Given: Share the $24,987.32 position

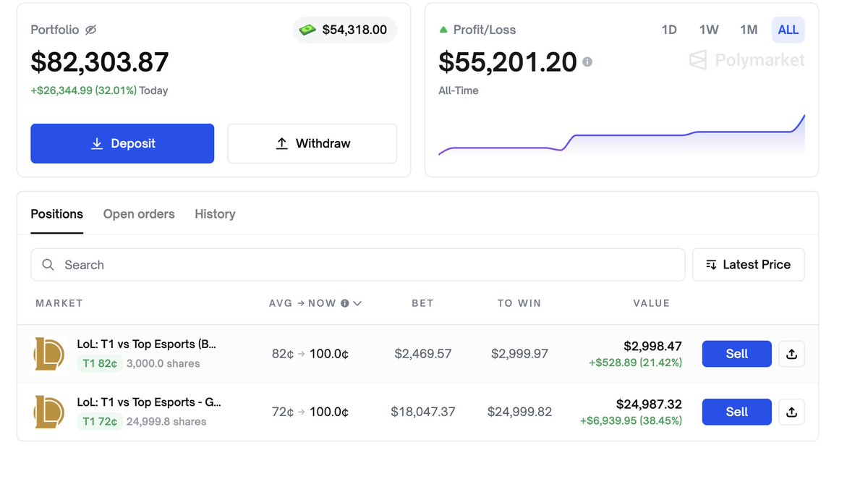Looking at the screenshot, I should coord(792,412).
